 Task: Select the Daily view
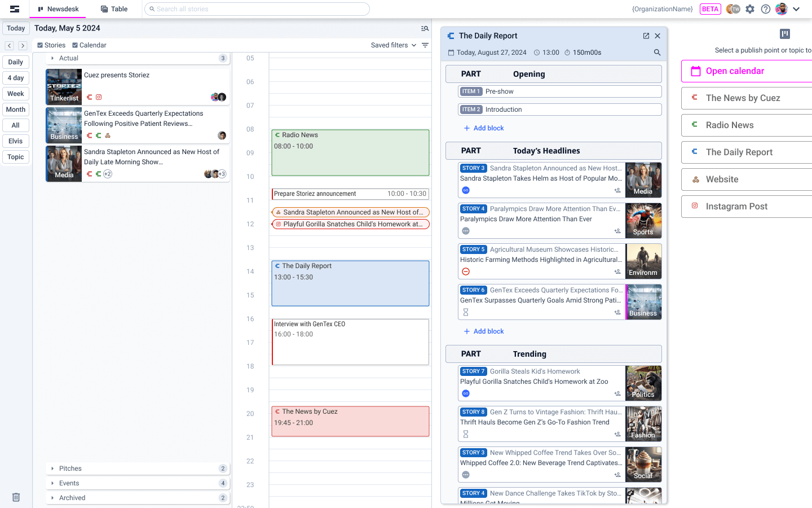(16, 62)
